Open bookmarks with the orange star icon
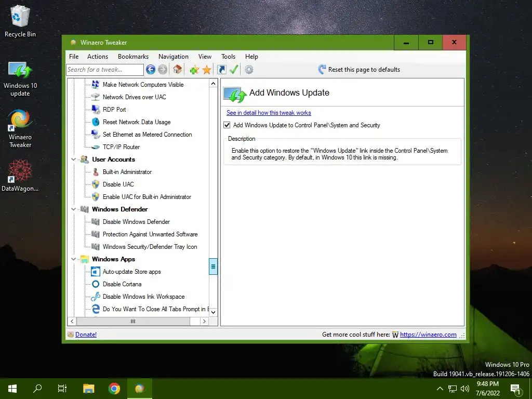The image size is (532, 399). tap(207, 70)
